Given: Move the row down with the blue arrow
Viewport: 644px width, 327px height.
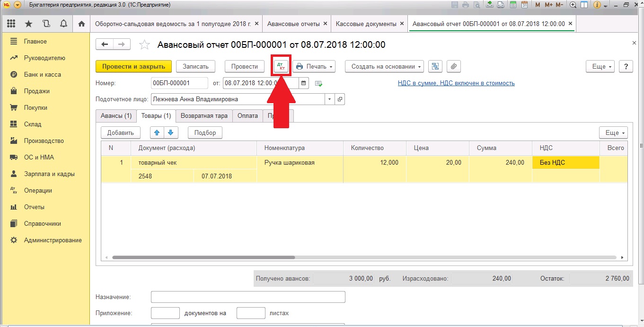Looking at the screenshot, I should (170, 133).
